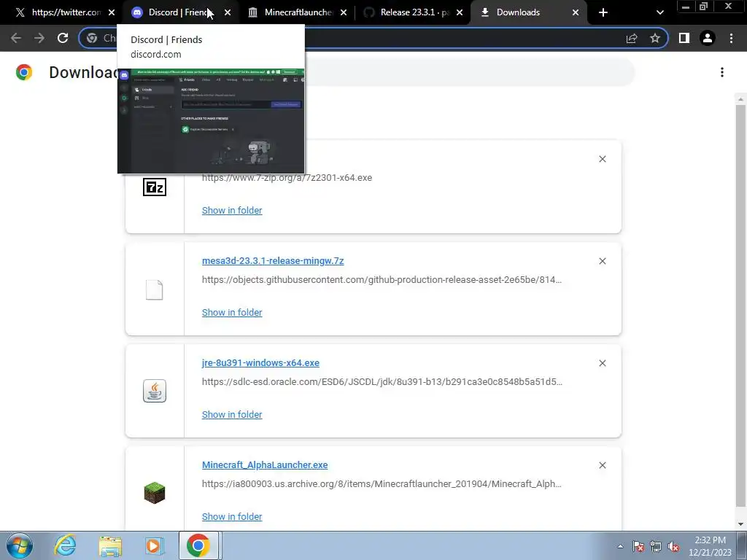Open the taskbar clock and date

point(710,546)
